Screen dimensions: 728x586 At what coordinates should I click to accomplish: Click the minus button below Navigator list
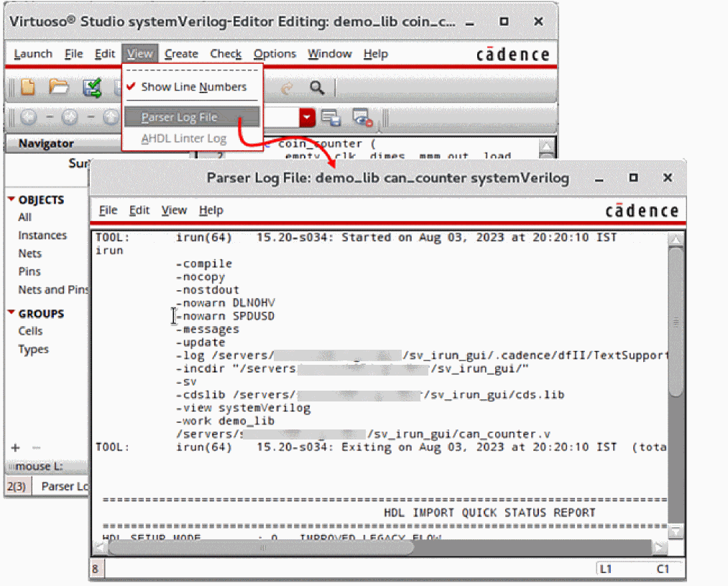click(36, 447)
